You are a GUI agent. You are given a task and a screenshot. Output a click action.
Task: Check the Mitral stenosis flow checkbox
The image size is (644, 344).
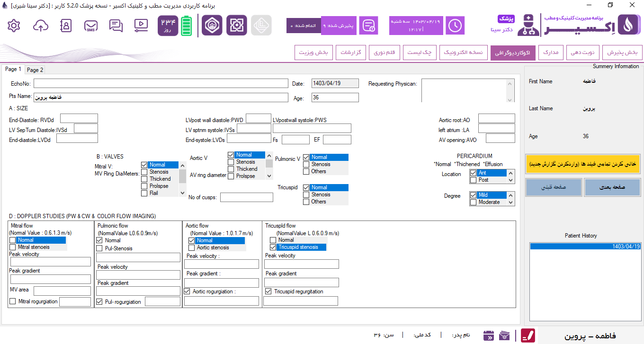[13, 247]
